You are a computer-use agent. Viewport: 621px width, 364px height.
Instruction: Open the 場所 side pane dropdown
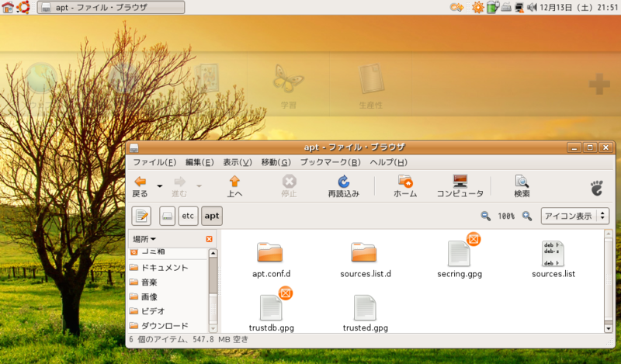144,239
